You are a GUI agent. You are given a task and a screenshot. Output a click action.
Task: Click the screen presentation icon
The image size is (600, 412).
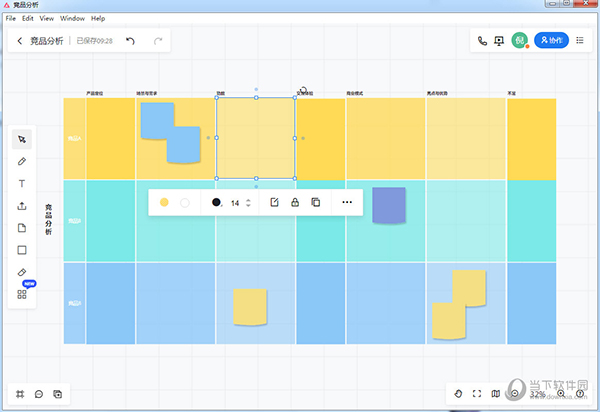(499, 41)
